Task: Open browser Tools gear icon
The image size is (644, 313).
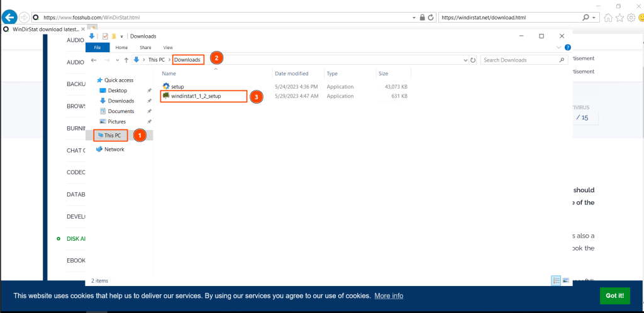Action: pos(631,18)
